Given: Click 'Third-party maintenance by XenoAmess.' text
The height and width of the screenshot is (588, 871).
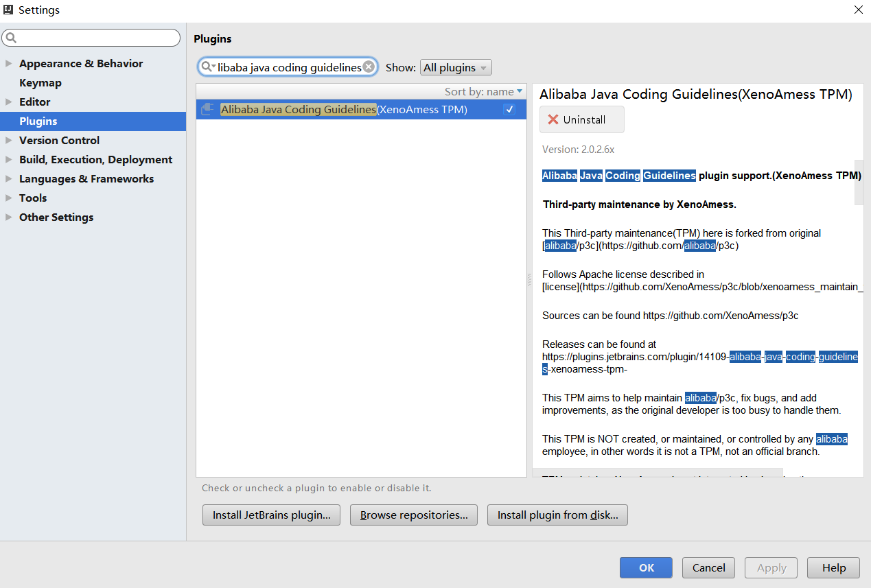Looking at the screenshot, I should click(x=640, y=204).
